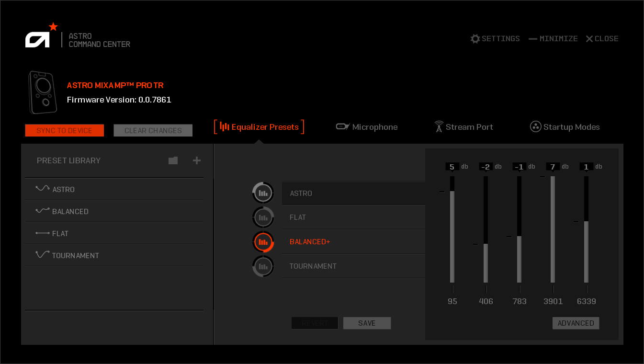The width and height of the screenshot is (644, 364).
Task: Click the MixAmp Pro TR device image
Action: click(43, 92)
